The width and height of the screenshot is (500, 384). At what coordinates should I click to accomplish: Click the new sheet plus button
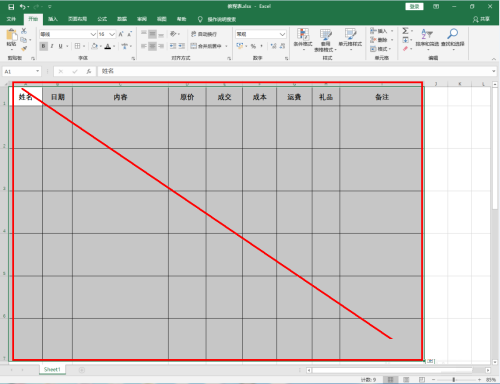pyautogui.click(x=82, y=370)
